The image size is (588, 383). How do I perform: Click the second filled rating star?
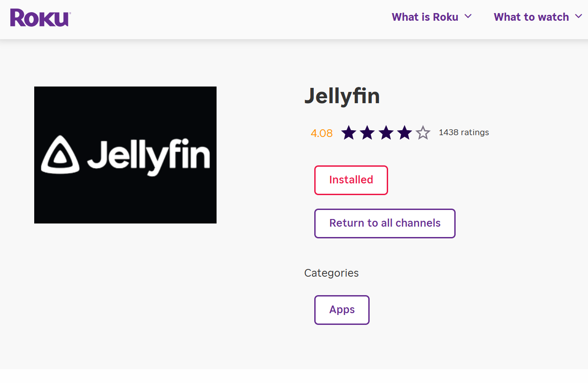tap(367, 133)
